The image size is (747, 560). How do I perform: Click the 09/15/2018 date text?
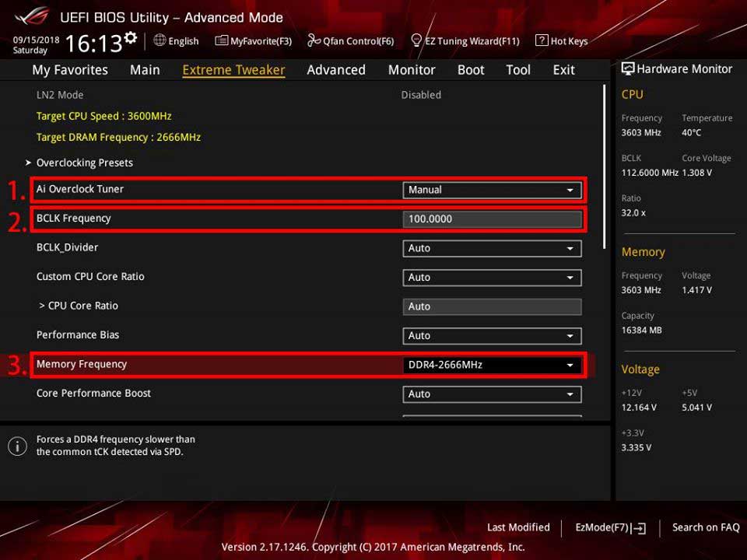pos(37,40)
